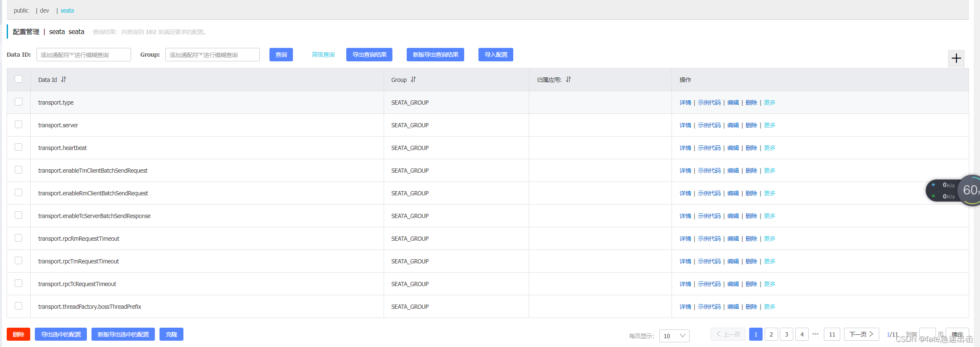
Task: Select current page 1 button
Action: pos(755,334)
